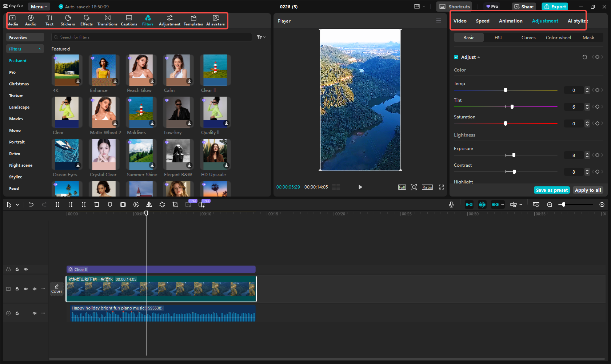Select the Maldives filter thumbnail
The height and width of the screenshot is (364, 611).
141,112
